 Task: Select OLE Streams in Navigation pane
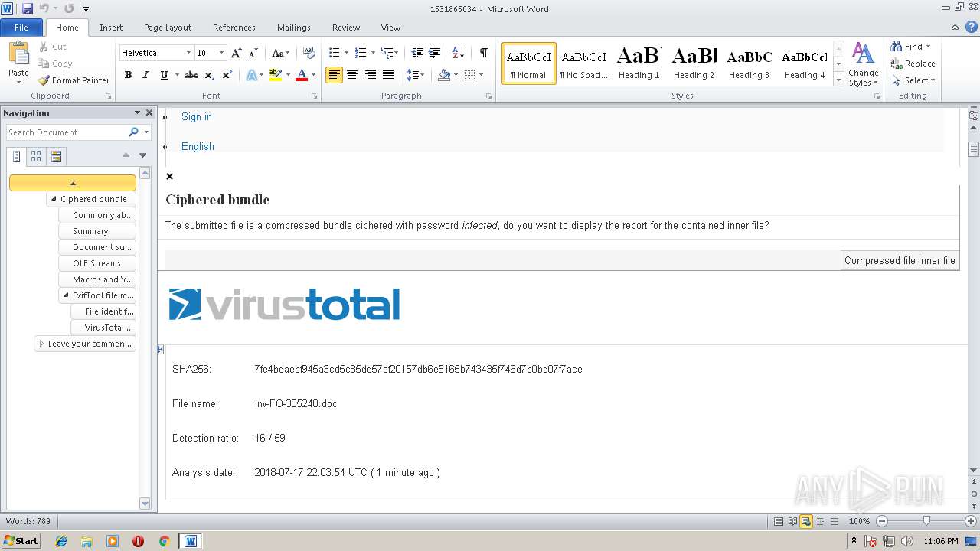pyautogui.click(x=96, y=263)
